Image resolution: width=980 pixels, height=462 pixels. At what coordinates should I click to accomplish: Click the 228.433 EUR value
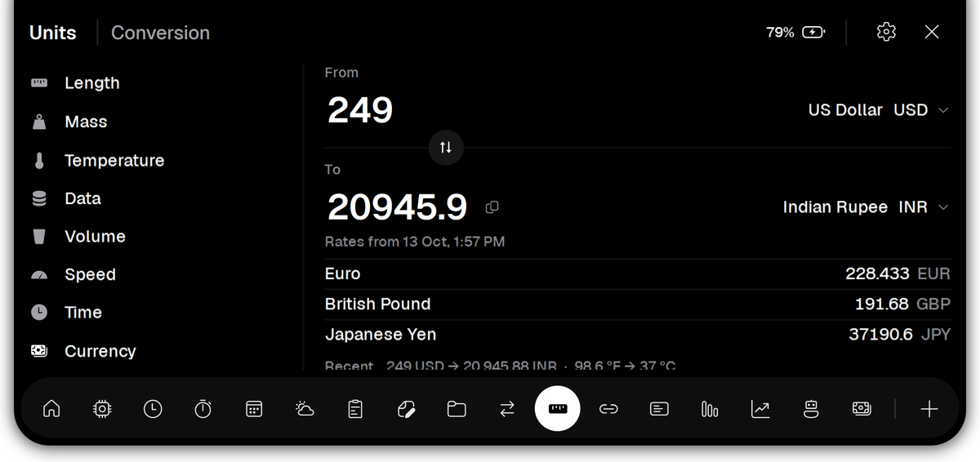point(898,274)
